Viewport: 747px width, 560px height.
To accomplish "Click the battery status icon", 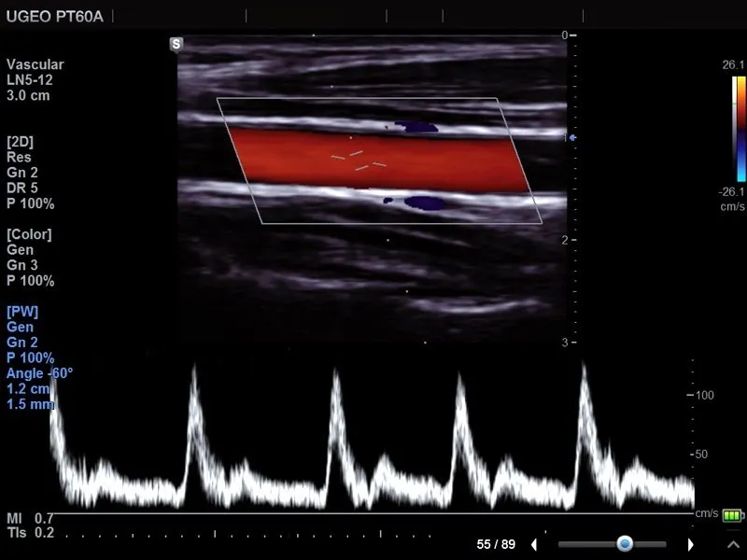I will 734,514.
